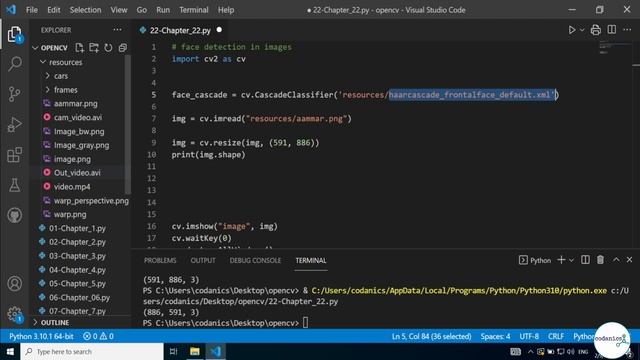The image size is (640, 360).
Task: Open File Explorer from the taskbar
Action: [x=195, y=351]
